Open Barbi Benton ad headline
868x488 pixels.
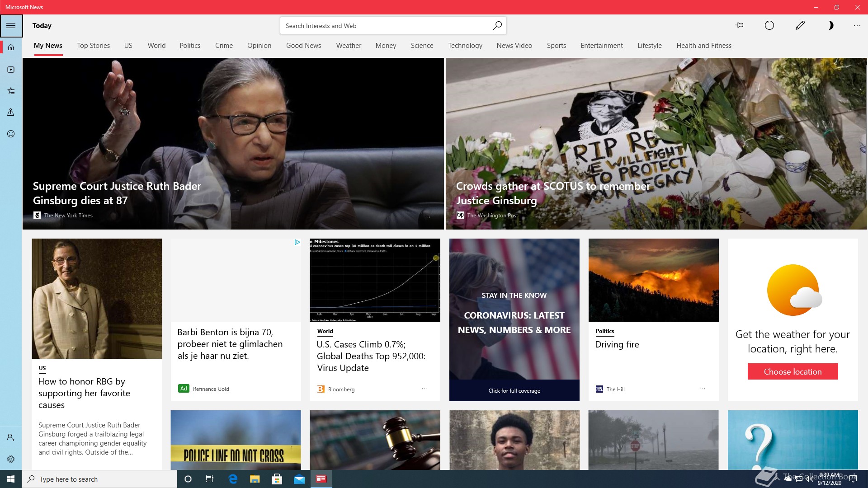(x=230, y=344)
